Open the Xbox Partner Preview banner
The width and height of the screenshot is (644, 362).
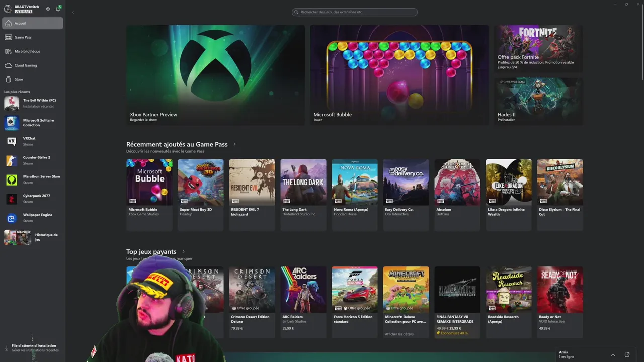click(x=215, y=75)
